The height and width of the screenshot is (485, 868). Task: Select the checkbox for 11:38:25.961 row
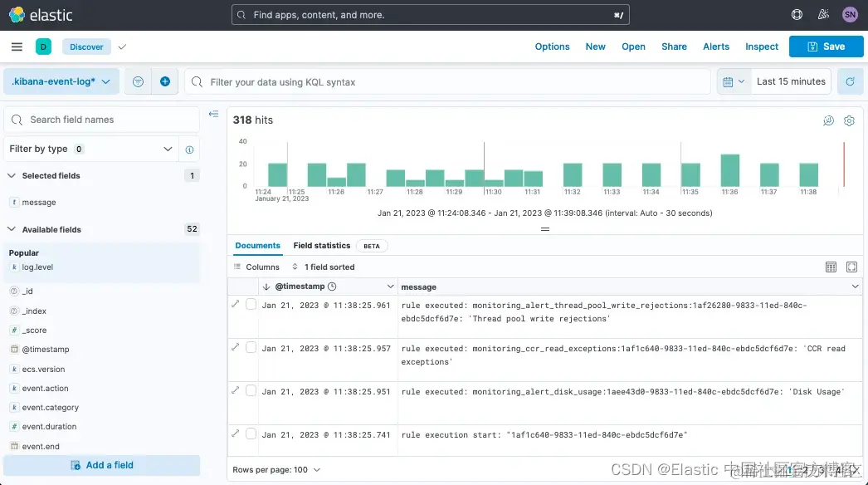click(x=251, y=304)
